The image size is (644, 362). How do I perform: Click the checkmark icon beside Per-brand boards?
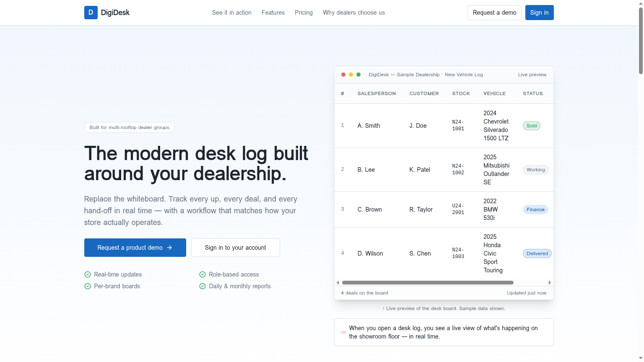point(88,286)
